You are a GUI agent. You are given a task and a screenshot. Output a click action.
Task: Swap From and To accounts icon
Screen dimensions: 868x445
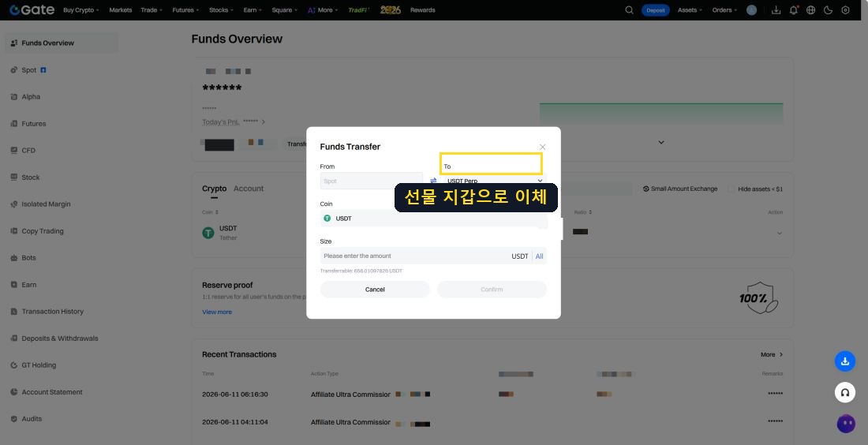433,181
